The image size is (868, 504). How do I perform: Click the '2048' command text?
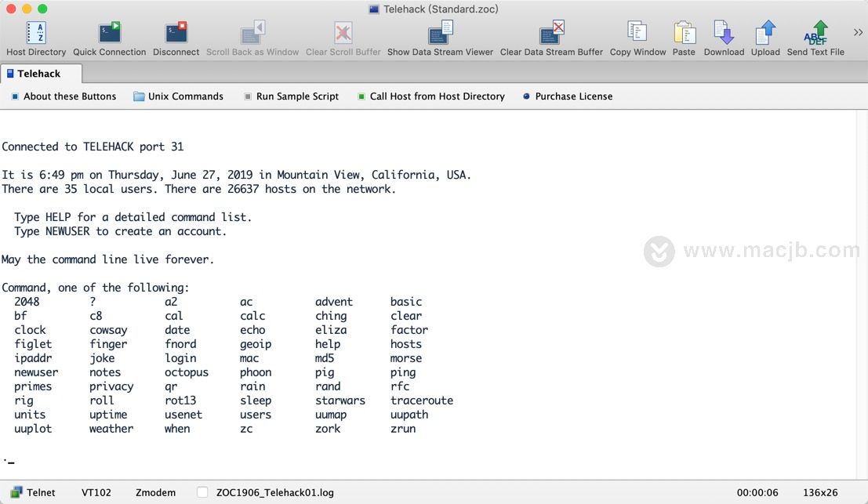click(27, 302)
